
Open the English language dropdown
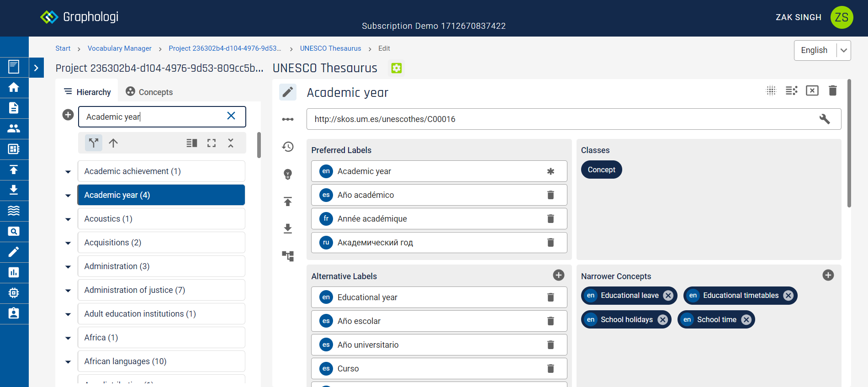click(x=822, y=50)
